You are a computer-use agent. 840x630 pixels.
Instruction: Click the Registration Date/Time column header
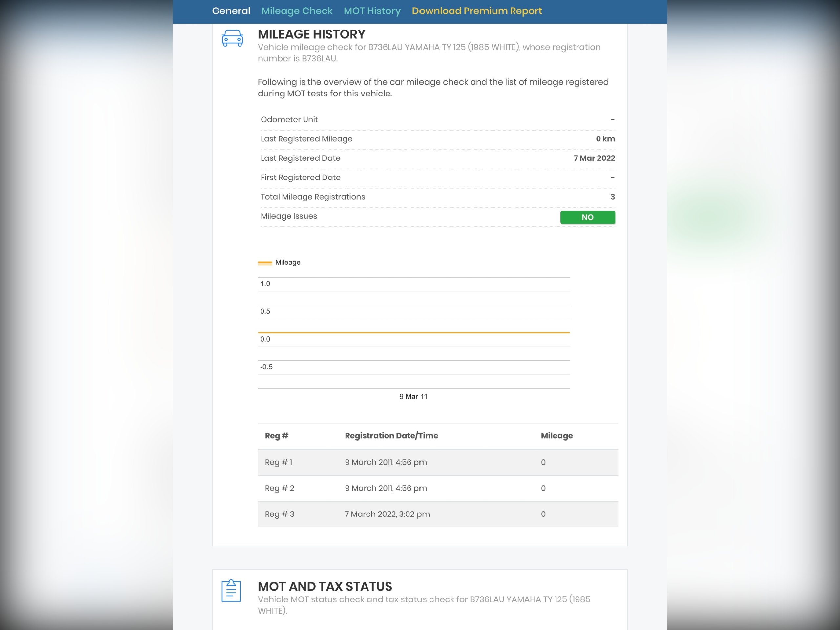[x=391, y=435]
